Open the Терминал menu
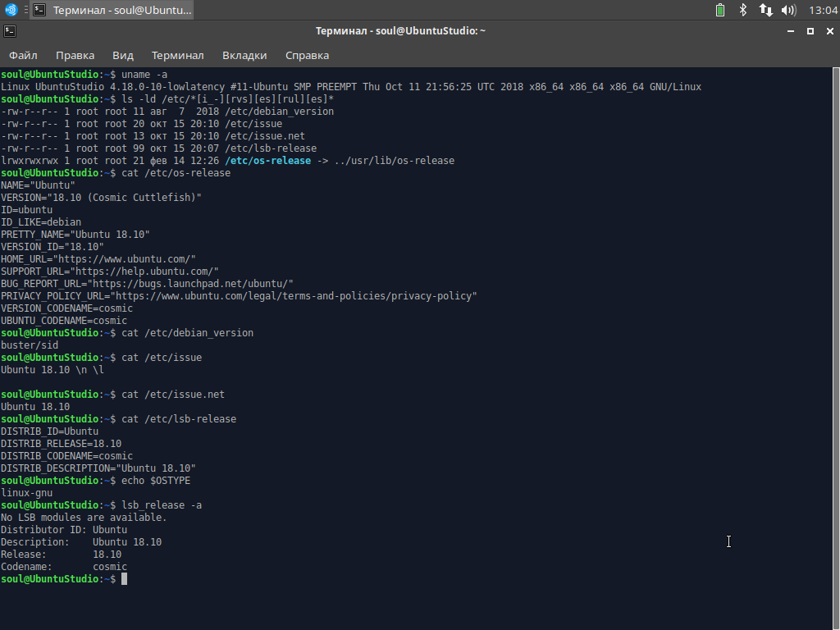Image resolution: width=840 pixels, height=630 pixels. click(177, 55)
